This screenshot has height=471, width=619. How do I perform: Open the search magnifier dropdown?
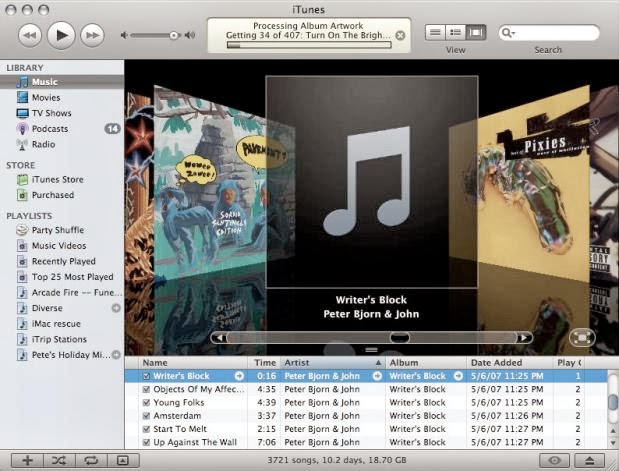pos(508,33)
